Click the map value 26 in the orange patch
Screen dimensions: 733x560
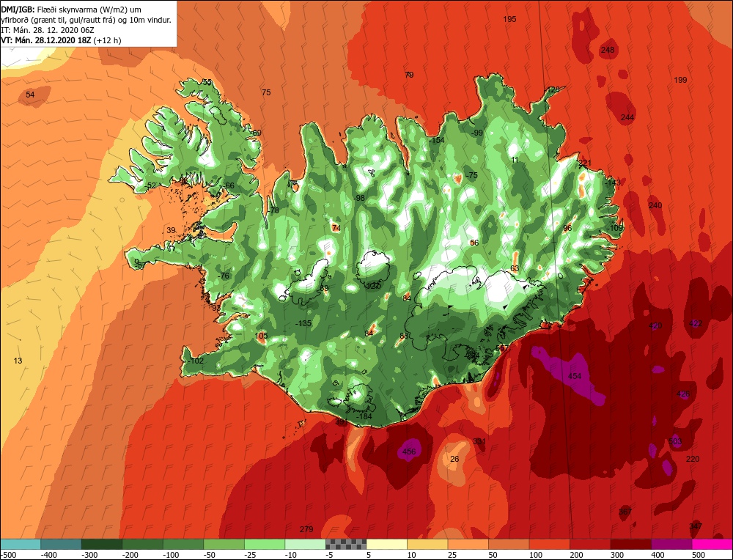coord(454,459)
